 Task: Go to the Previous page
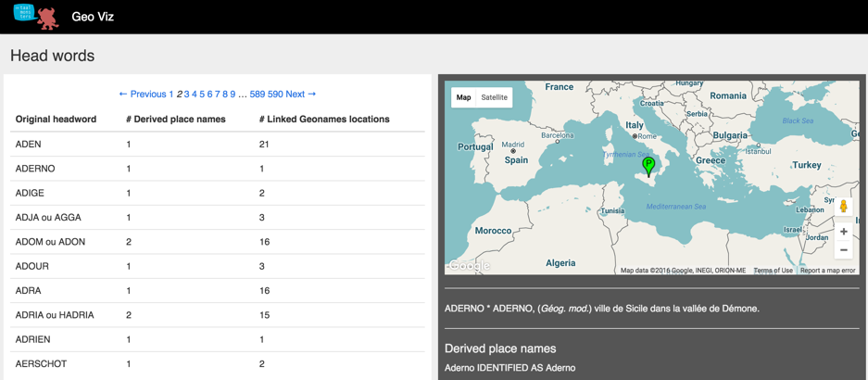143,94
